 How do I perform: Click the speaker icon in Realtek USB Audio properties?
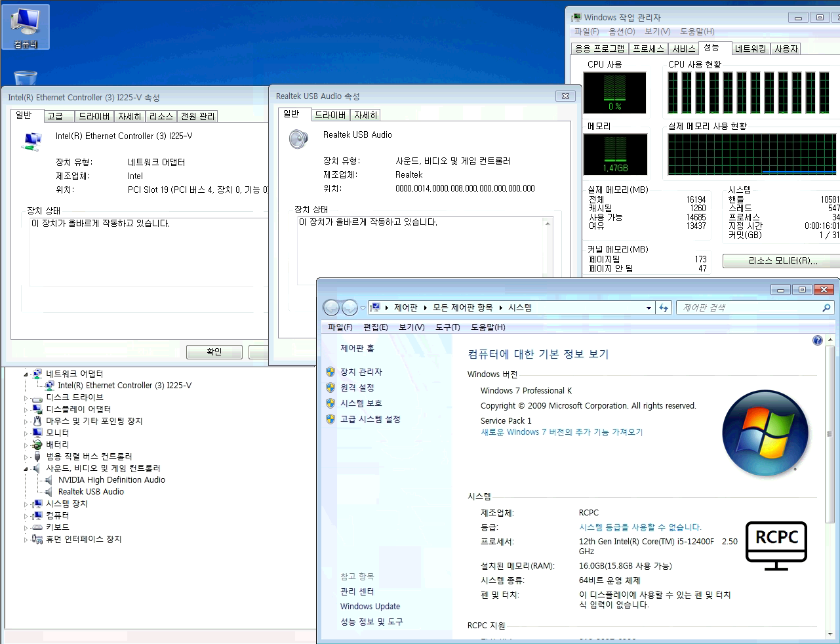pos(298,139)
